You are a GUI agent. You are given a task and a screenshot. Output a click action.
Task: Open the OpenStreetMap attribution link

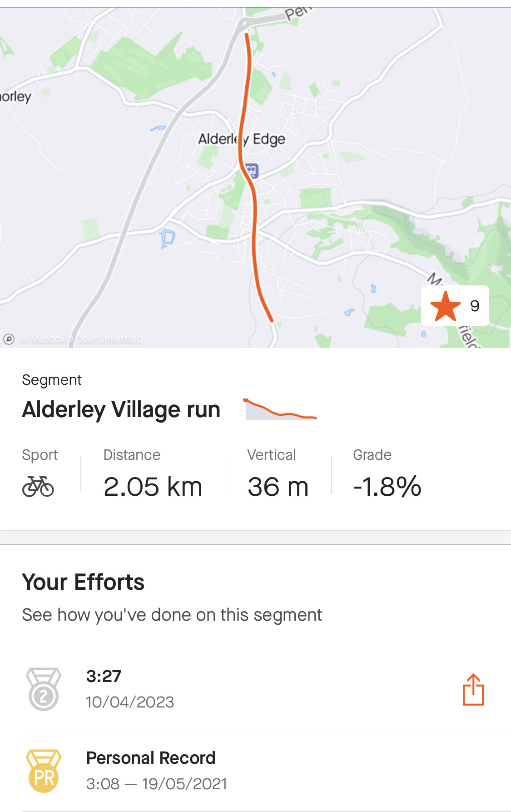coord(109,339)
